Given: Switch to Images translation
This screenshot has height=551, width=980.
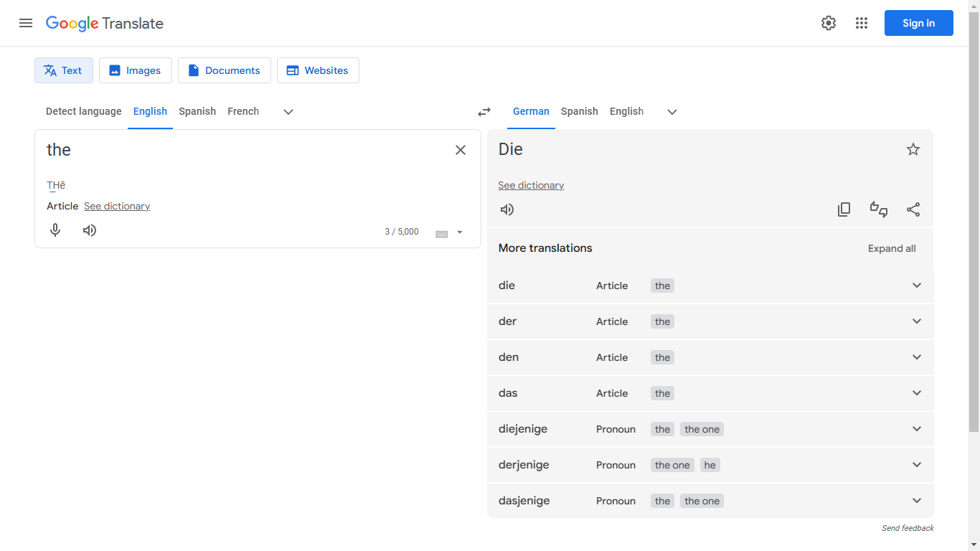Looking at the screenshot, I should tap(136, 70).
